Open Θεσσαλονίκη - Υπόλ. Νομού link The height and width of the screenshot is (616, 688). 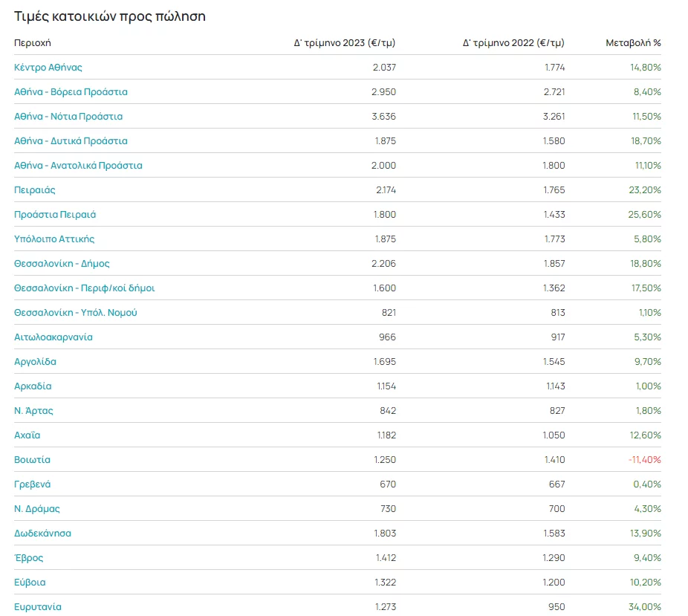pyautogui.click(x=75, y=313)
